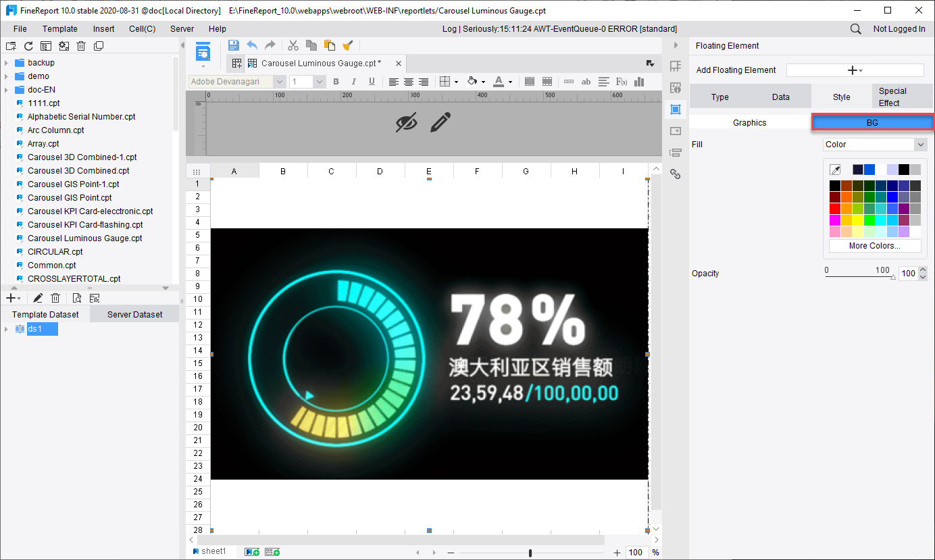This screenshot has width=935, height=560.
Task: Toggle bold formatting button
Action: (336, 82)
